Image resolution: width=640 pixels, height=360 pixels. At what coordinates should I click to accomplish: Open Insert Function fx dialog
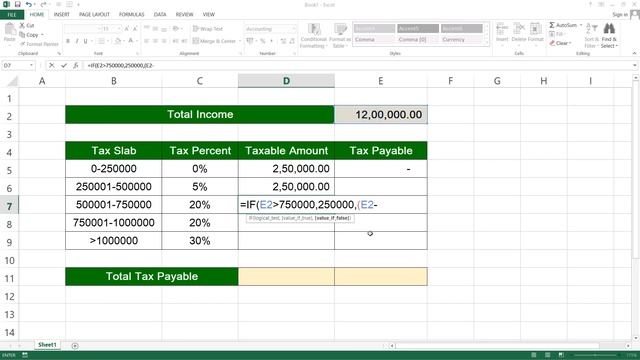(x=76, y=65)
